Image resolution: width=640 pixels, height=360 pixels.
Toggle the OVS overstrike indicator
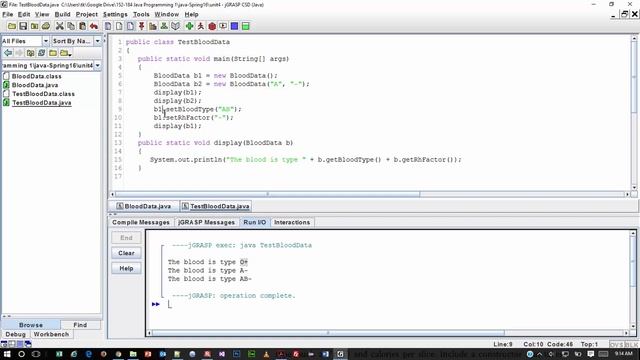pos(616,344)
